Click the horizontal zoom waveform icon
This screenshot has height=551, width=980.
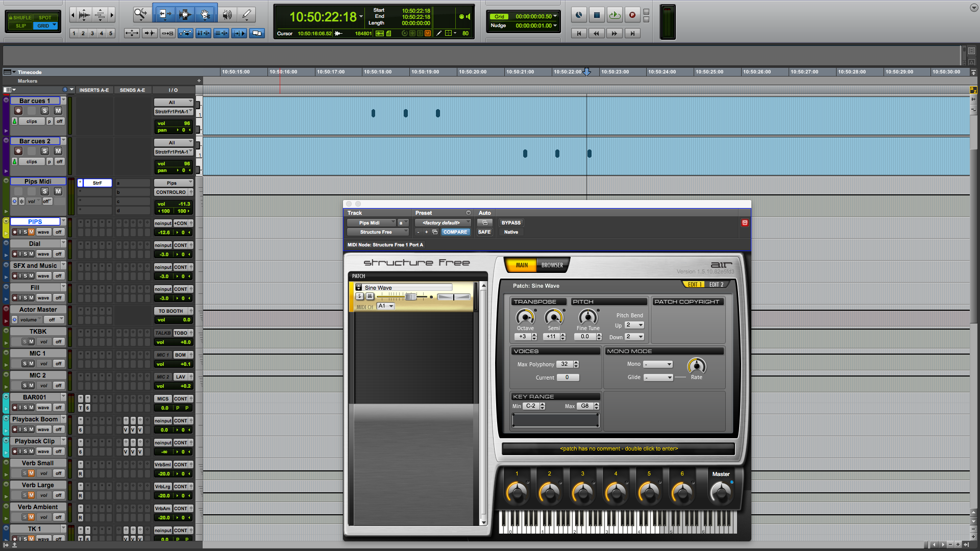85,15
